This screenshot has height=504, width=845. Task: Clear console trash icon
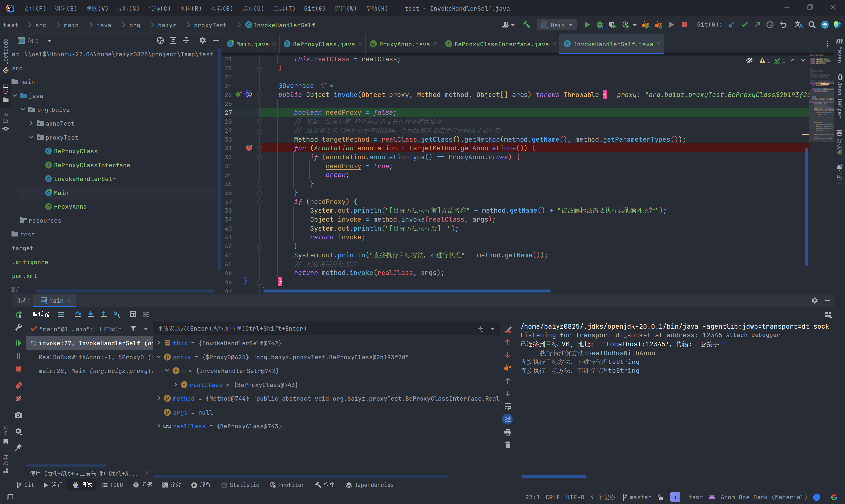point(508,445)
